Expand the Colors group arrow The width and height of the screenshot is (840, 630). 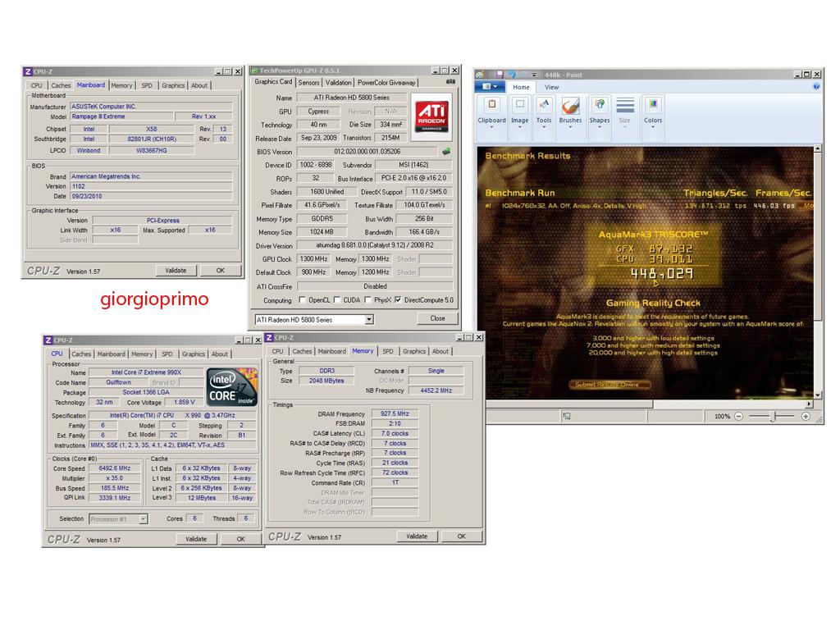click(x=652, y=127)
